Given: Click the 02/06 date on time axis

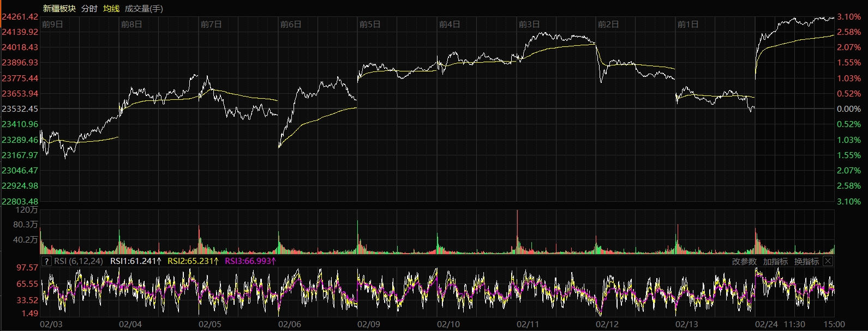Looking at the screenshot, I should click(x=289, y=324).
